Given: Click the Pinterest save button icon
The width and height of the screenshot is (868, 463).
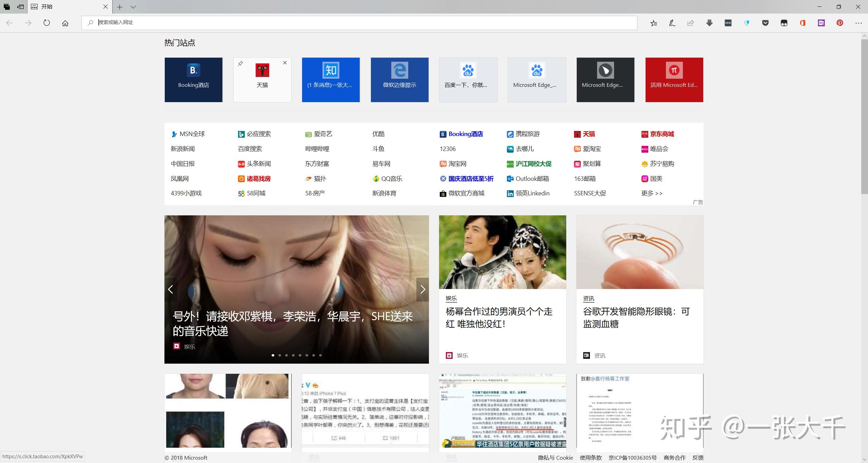Looking at the screenshot, I should click(840, 23).
